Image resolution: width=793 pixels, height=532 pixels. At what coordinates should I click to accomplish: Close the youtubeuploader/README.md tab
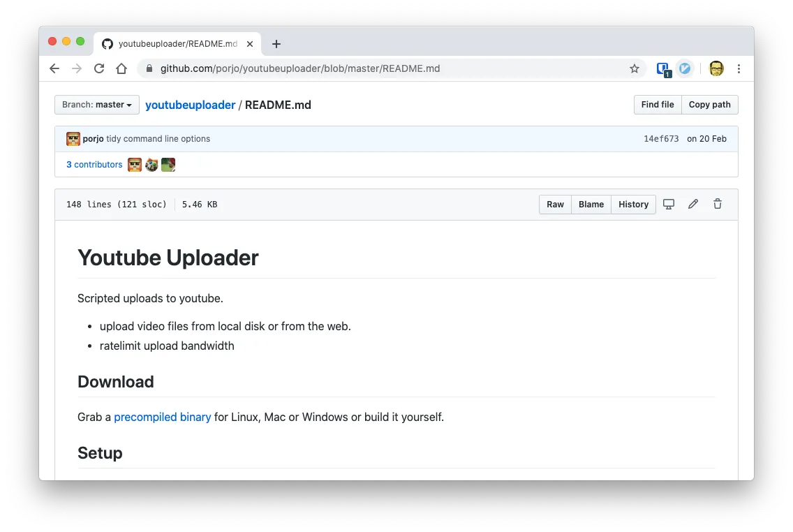click(x=250, y=44)
